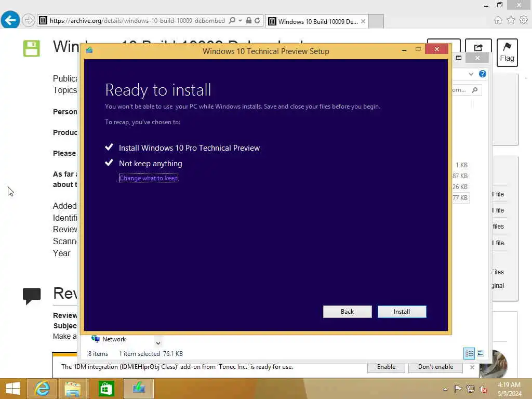
Task: Open the 'Change what to keep' link
Action: coord(148,178)
